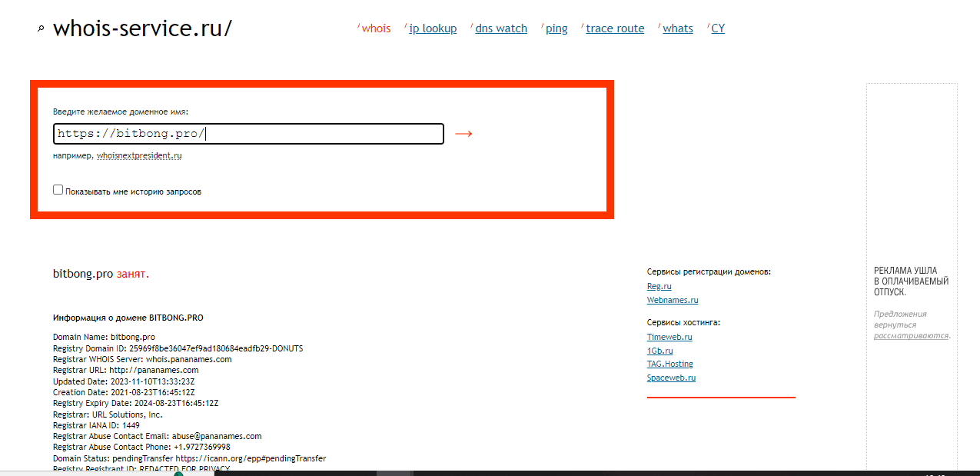Navigate to the whats tab

(x=677, y=28)
